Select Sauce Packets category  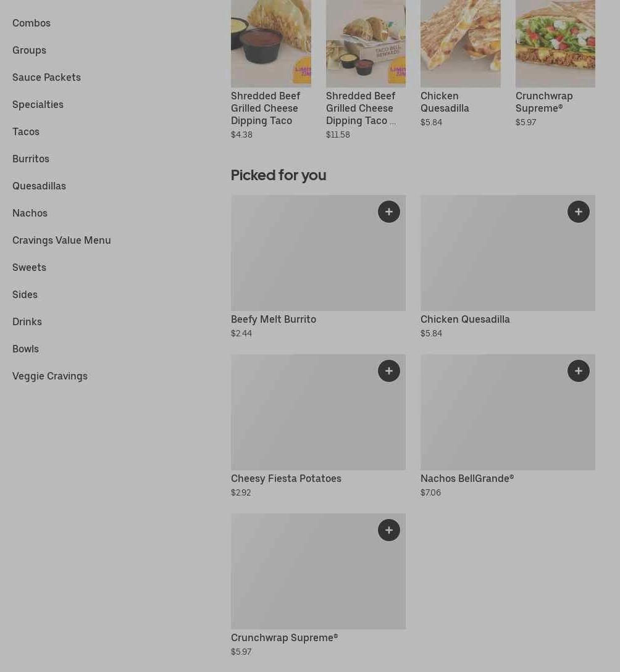(46, 77)
